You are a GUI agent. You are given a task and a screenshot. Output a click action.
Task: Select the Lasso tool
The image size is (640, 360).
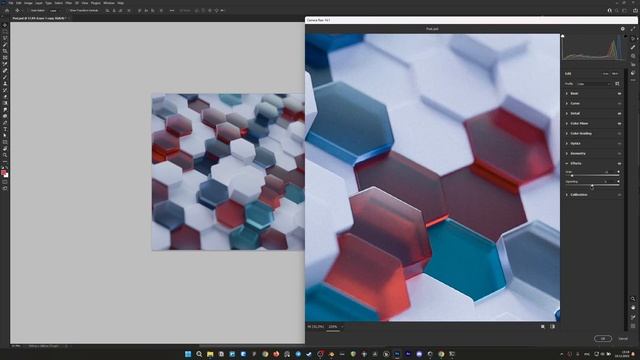(5, 38)
